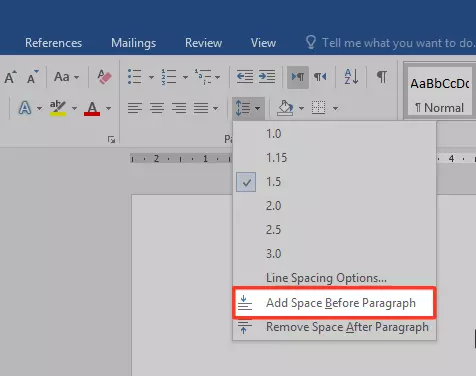Screen dimensions: 476x376
Task: Align text left
Action: click(x=135, y=108)
